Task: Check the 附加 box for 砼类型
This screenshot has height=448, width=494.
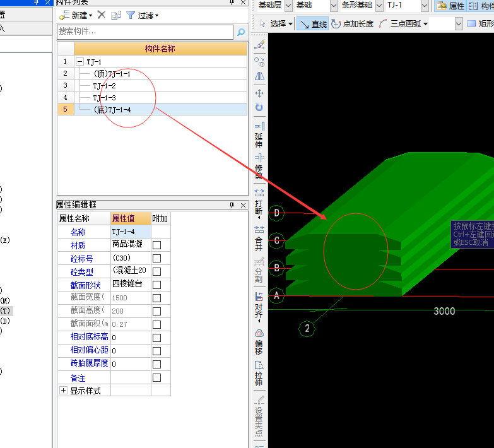Action: coord(156,271)
